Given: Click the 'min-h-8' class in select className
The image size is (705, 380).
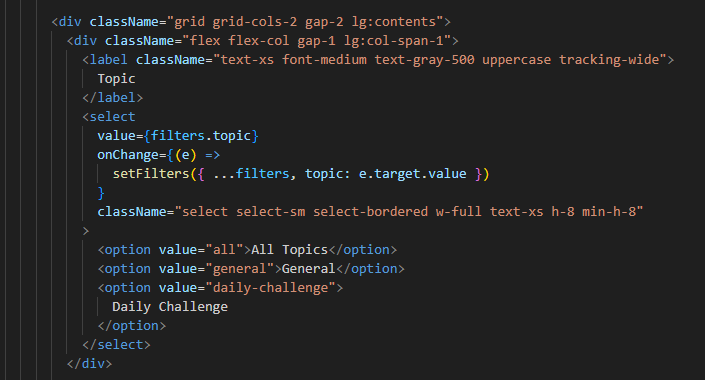Looking at the screenshot, I should (x=609, y=212).
